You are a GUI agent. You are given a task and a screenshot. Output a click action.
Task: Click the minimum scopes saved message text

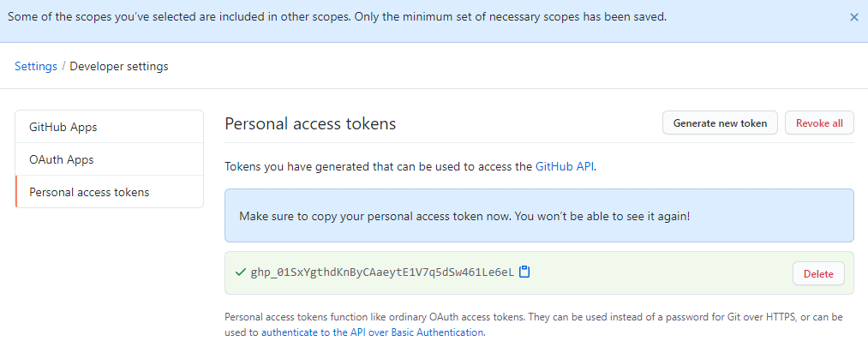[337, 16]
